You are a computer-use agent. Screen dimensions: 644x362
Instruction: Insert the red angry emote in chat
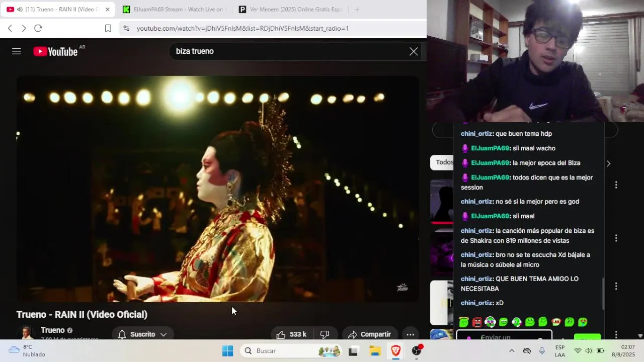tap(477, 322)
